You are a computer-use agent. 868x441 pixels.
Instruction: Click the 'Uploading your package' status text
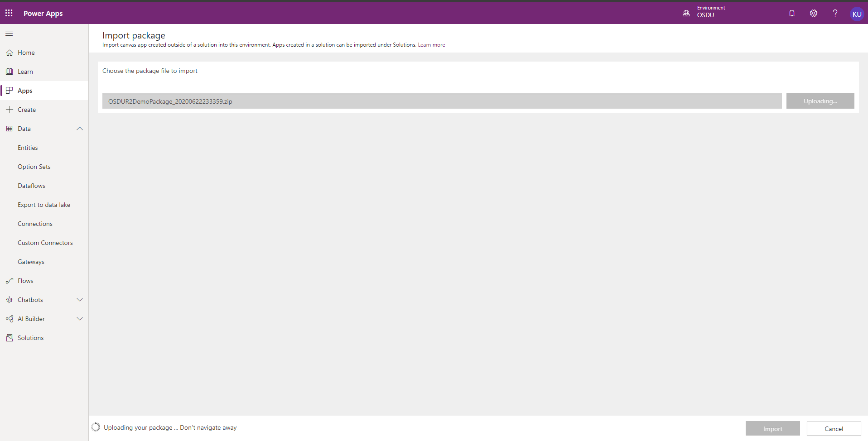(170, 427)
